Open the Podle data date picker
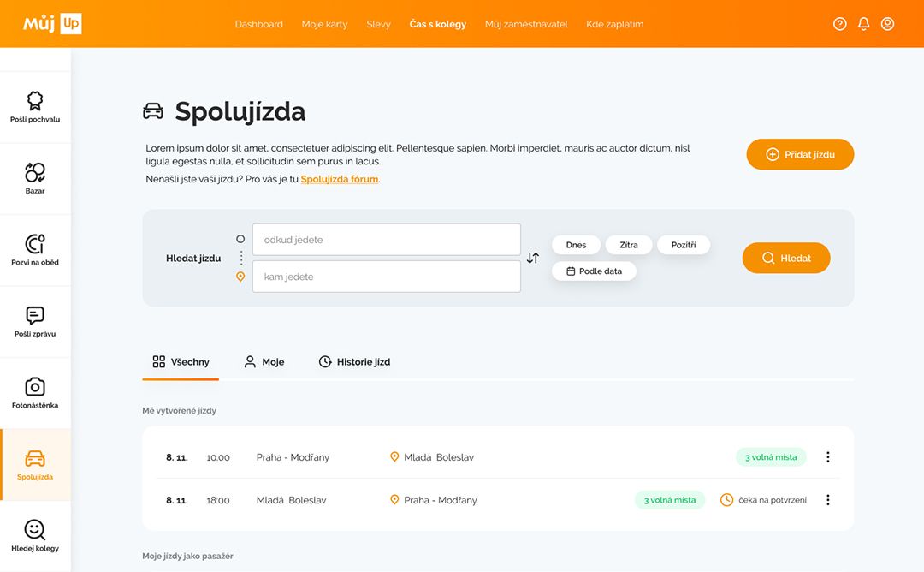Screen dimensions: 924x572 coord(594,271)
